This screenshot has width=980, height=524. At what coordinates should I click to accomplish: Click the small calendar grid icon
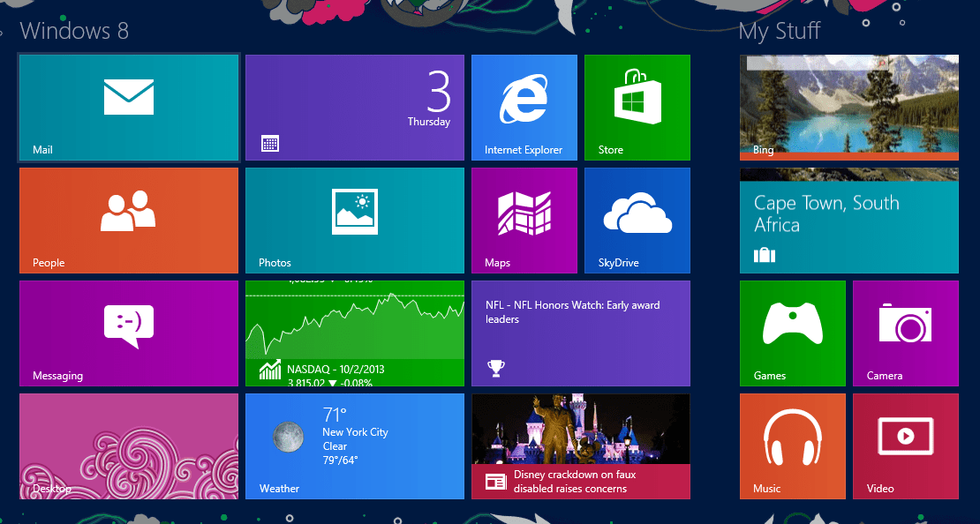(270, 144)
